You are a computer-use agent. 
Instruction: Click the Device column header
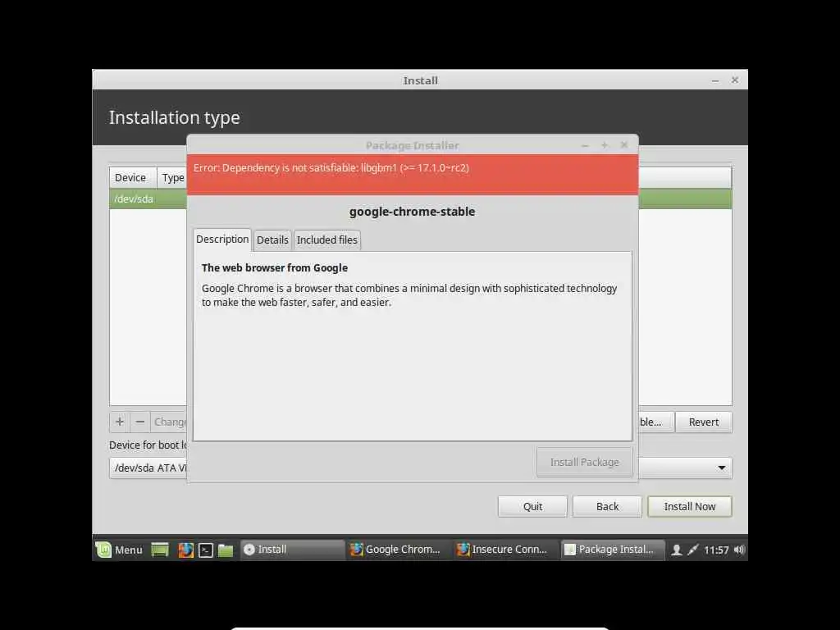click(x=133, y=178)
